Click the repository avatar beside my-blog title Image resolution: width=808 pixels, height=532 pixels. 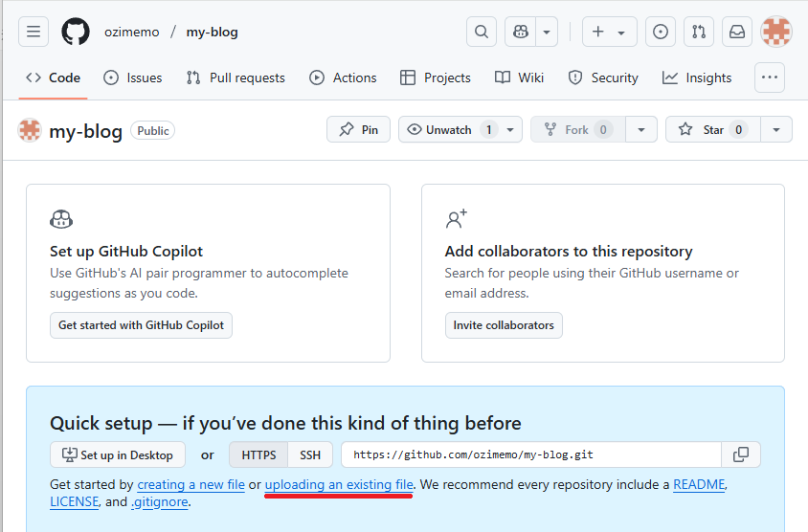pos(30,130)
